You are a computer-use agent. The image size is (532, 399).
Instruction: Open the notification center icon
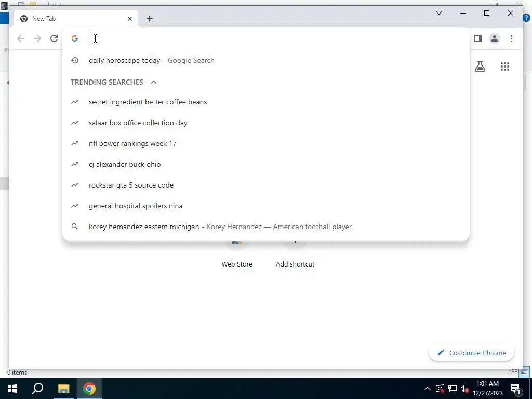[x=516, y=390]
